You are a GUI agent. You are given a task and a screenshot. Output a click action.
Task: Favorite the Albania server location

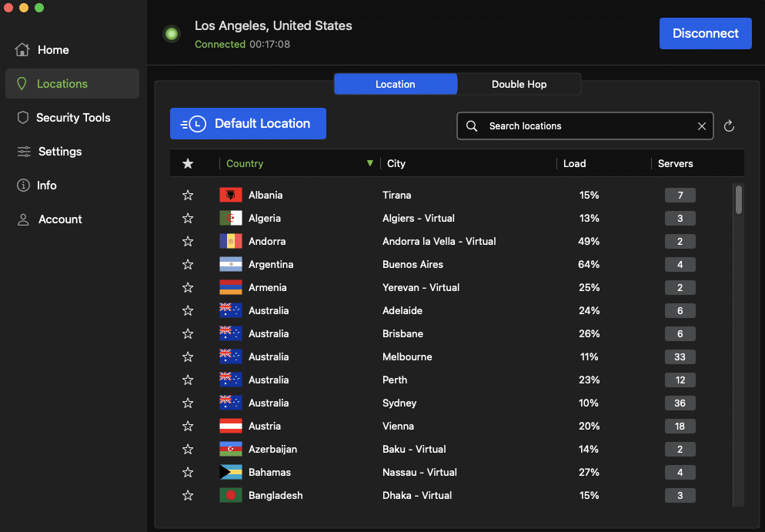(x=188, y=195)
